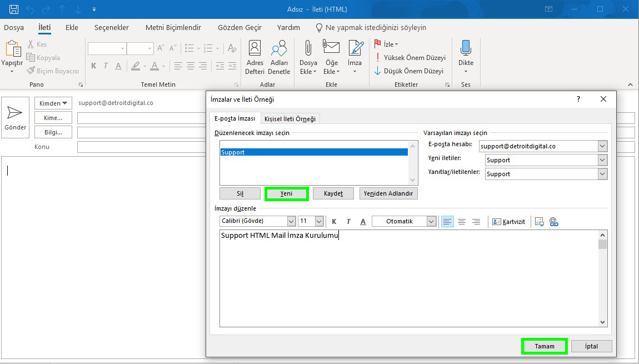Click Adları Denetle to check names

coord(279,56)
